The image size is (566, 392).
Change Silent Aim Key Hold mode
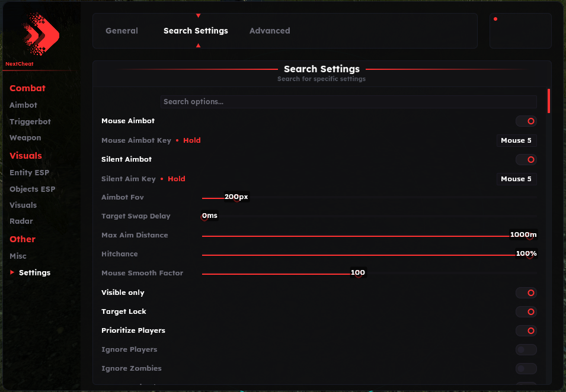(176, 179)
